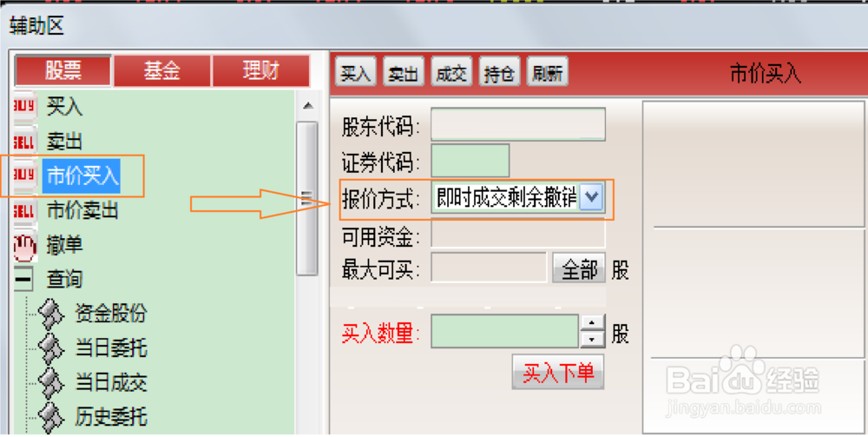Switch to the 基金 tab
This screenshot has height=437, width=868.
pyautogui.click(x=162, y=70)
